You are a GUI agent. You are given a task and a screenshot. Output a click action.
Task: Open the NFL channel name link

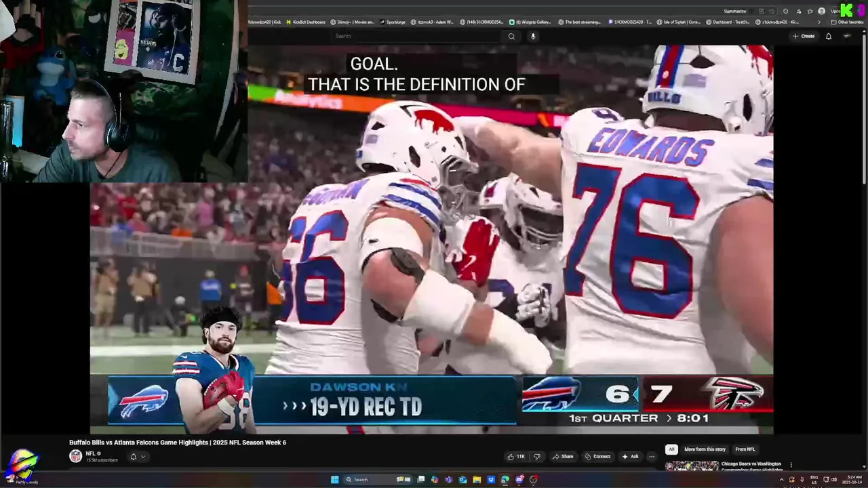[90, 453]
